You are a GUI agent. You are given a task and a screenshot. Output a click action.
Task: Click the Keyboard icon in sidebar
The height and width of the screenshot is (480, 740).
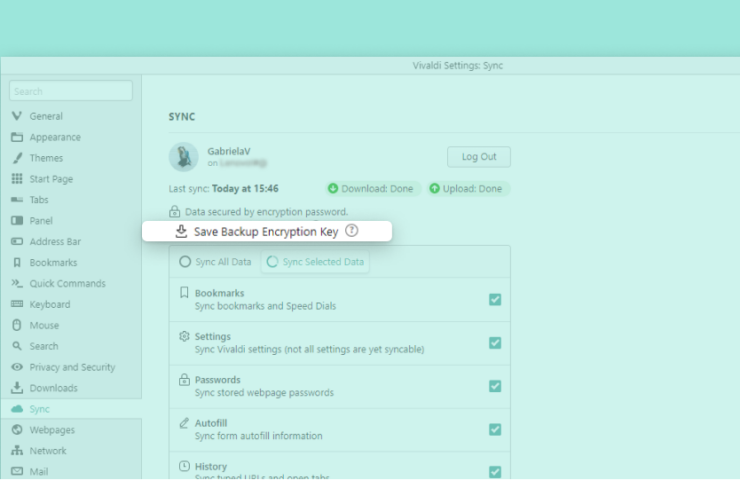pos(17,304)
